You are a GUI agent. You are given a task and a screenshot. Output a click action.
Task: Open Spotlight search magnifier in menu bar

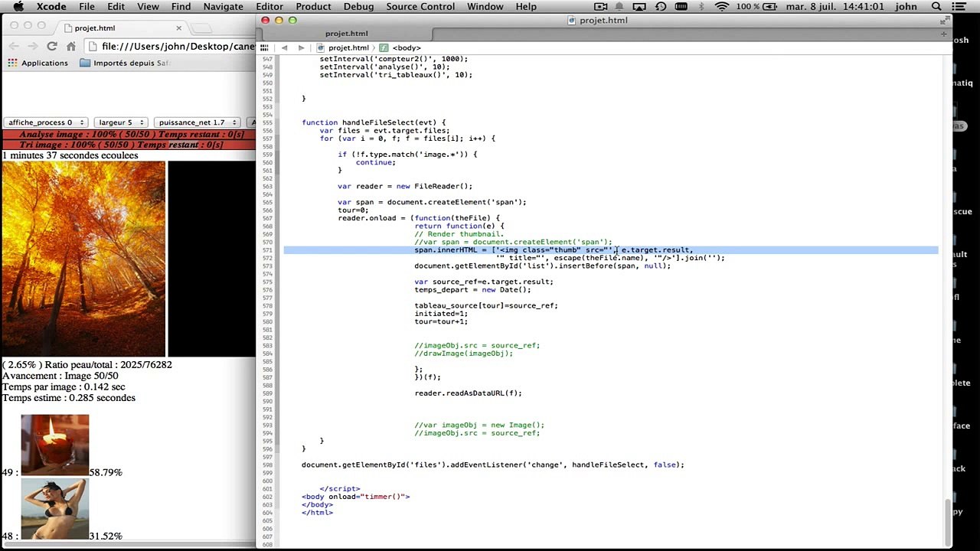936,7
